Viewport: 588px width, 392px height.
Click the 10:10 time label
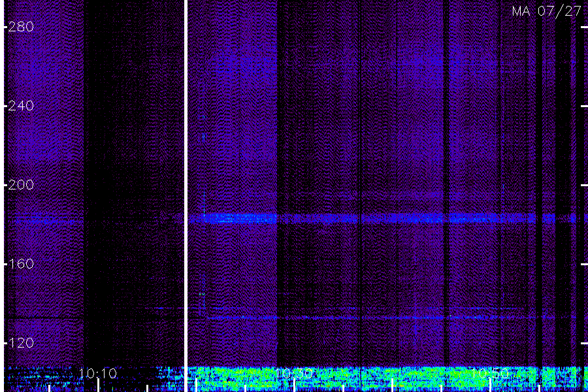[98, 373]
